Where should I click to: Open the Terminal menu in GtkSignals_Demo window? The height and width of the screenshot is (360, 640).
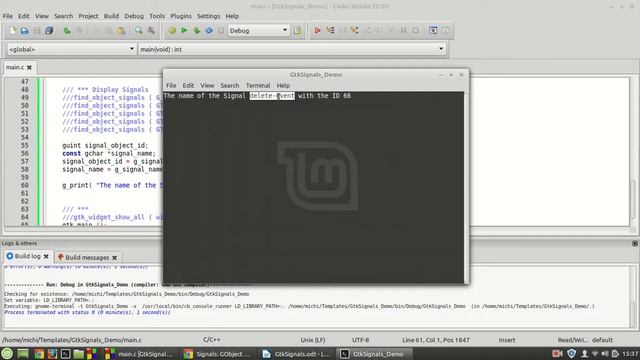click(258, 85)
